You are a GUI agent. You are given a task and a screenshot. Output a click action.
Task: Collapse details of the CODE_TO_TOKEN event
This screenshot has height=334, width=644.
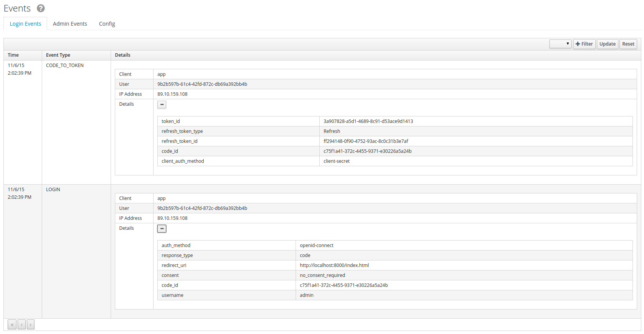[162, 105]
